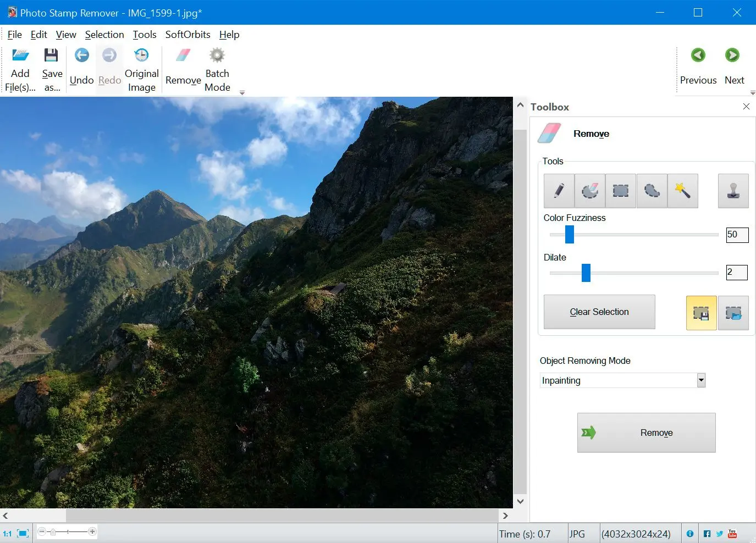Open the SoftOrbits menu
Image resolution: width=756 pixels, height=543 pixels.
tap(187, 35)
